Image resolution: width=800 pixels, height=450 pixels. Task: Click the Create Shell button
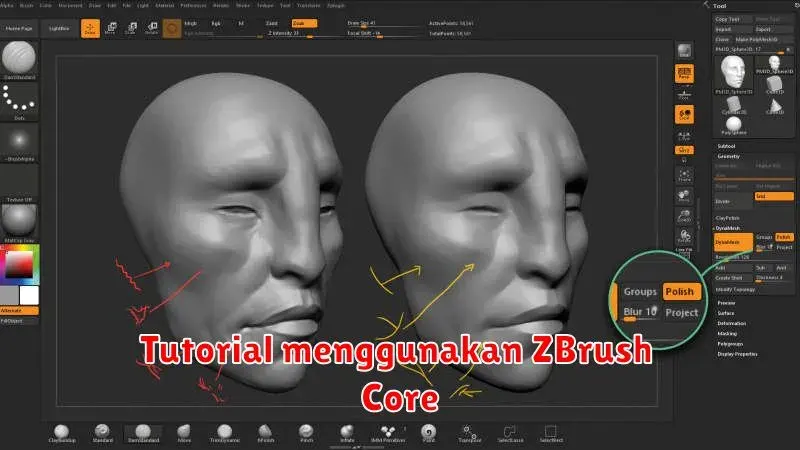tap(733, 278)
